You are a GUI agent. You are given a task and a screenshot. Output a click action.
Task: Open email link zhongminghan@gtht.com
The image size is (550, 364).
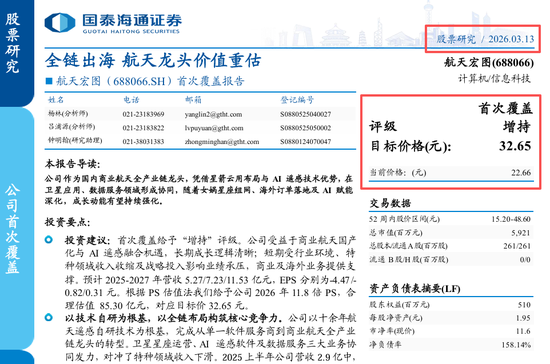[x=222, y=142]
